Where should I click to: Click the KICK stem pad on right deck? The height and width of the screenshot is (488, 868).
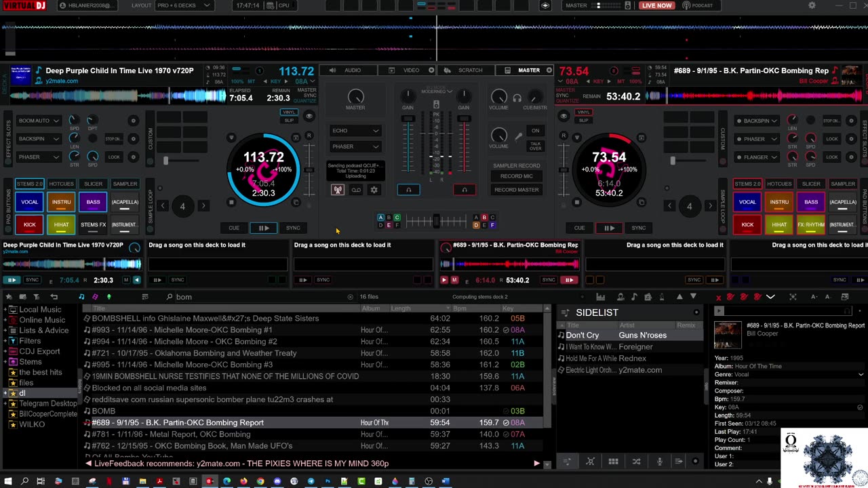tap(747, 224)
